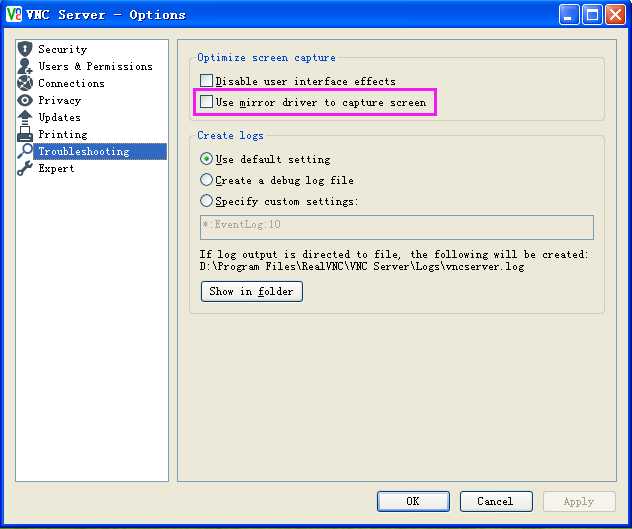Check Use mirror driver to capture screen
The width and height of the screenshot is (632, 529).
(206, 102)
